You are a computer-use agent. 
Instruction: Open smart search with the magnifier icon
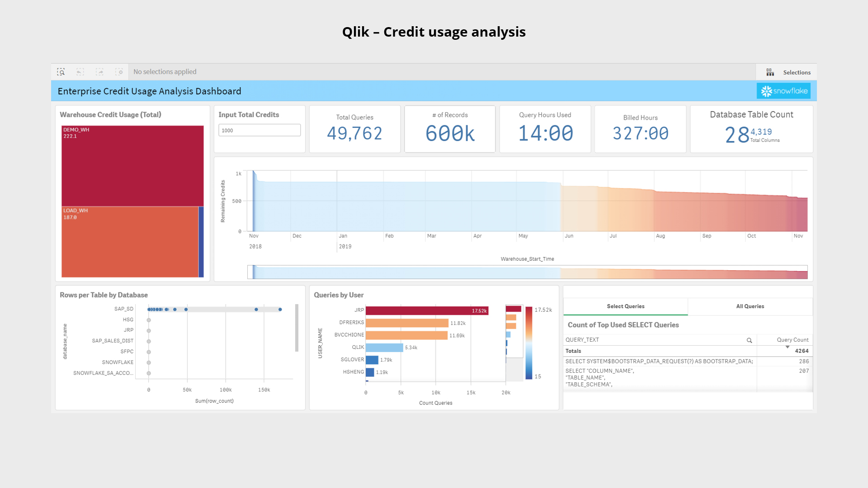click(61, 72)
